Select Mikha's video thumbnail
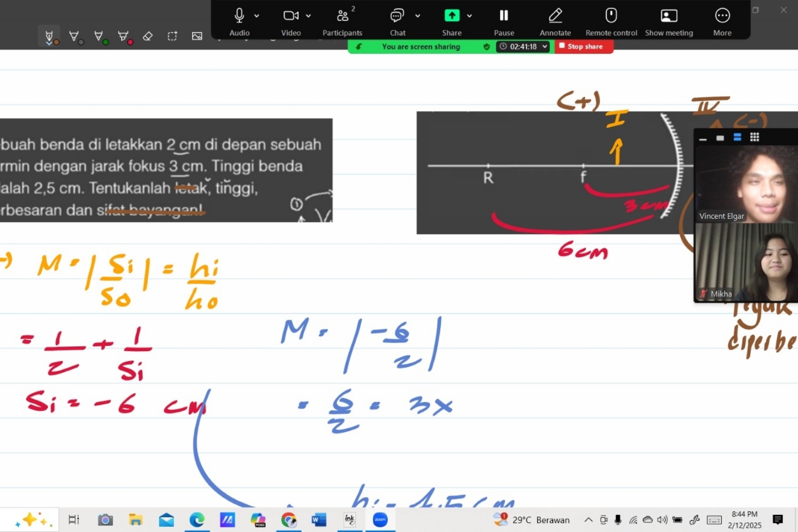 746,262
